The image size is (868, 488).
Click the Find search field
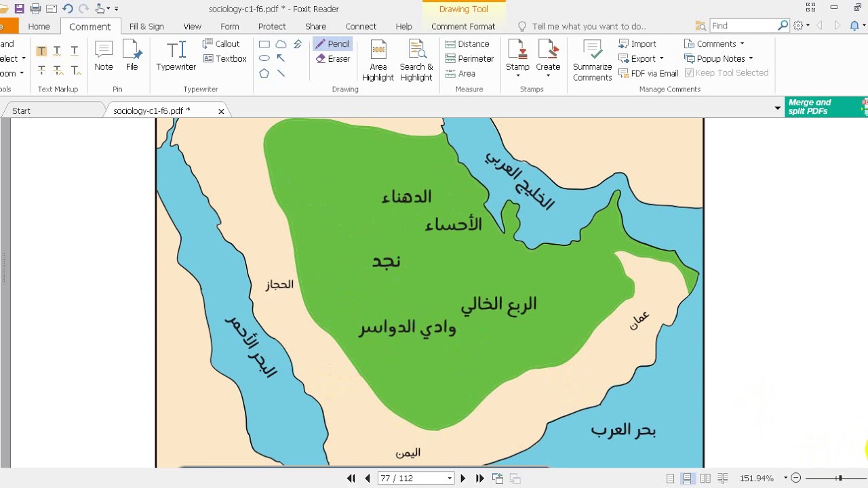[x=743, y=26]
